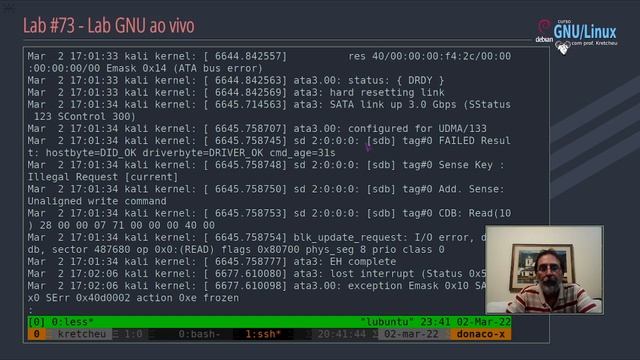The image size is (640, 360).
Task: Click the '02-mar-22' date in bottom bar
Action: (x=411, y=334)
